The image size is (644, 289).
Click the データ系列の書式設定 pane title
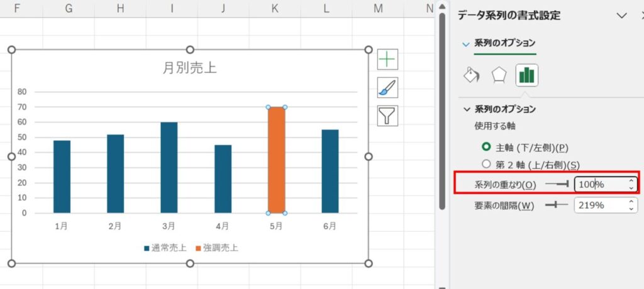tap(509, 16)
